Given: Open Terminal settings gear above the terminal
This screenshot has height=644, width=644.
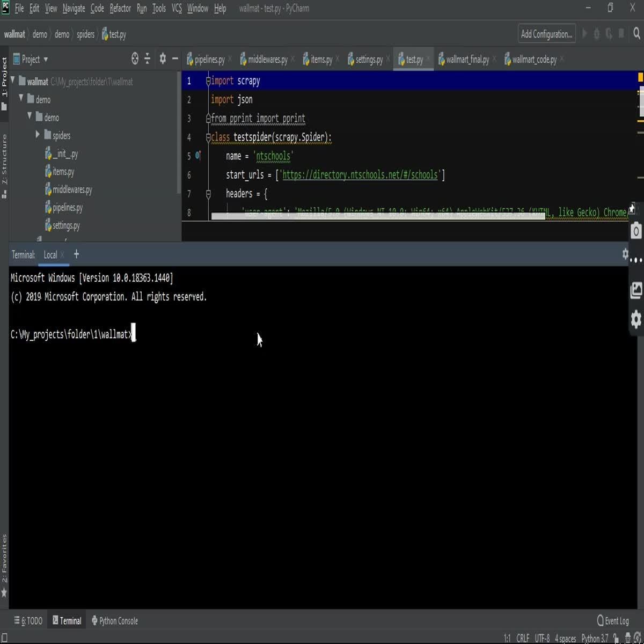Looking at the screenshot, I should [x=625, y=254].
